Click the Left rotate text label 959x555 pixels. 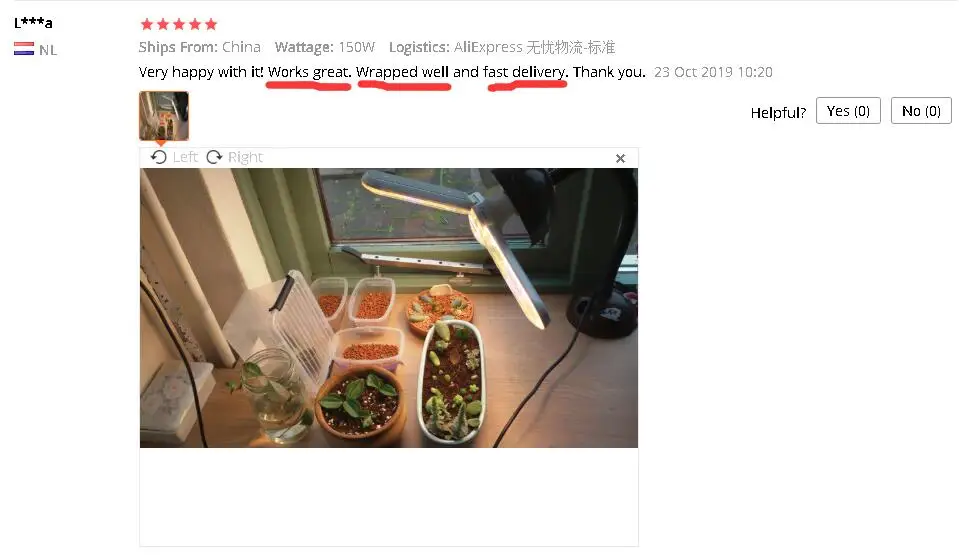(x=185, y=157)
